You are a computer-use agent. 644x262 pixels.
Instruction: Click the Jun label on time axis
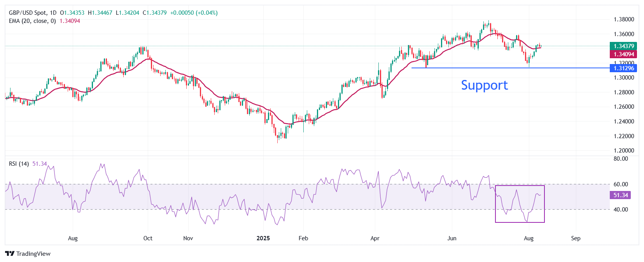pos(452,238)
